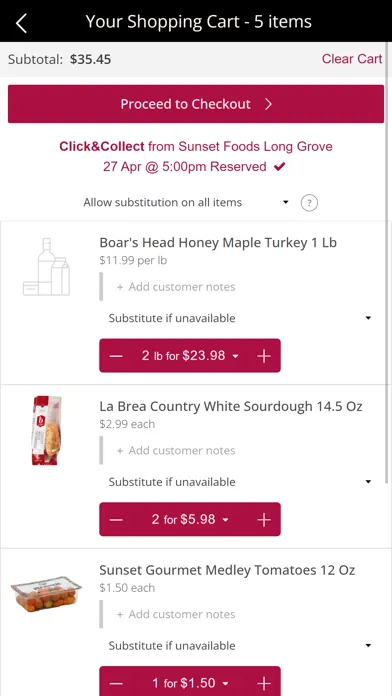Decrease Boar's Head Turkey quantity with minus
Image resolution: width=392 pixels, height=696 pixels.
point(116,356)
